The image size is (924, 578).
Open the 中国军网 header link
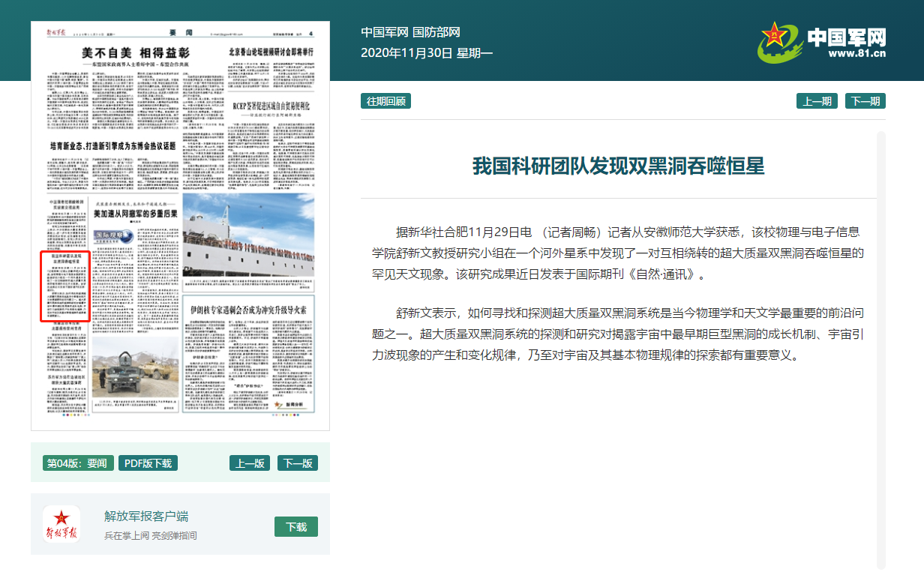[x=384, y=32]
